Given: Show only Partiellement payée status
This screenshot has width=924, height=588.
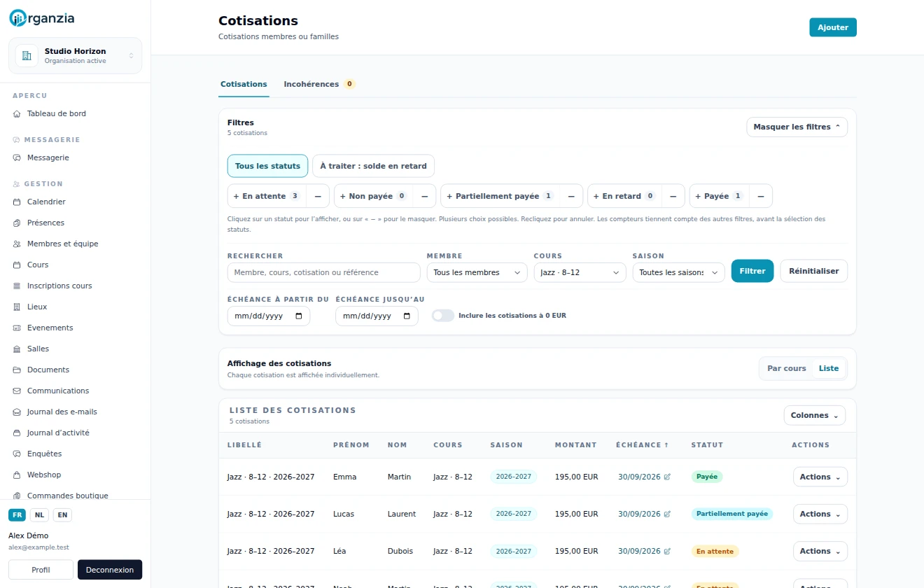Looking at the screenshot, I should [x=500, y=196].
